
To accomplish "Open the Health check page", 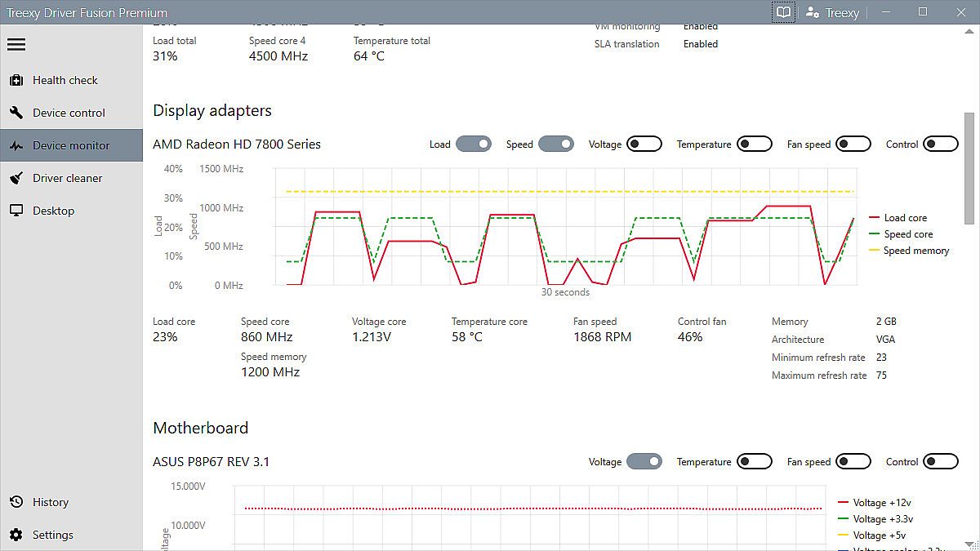I will (71, 80).
